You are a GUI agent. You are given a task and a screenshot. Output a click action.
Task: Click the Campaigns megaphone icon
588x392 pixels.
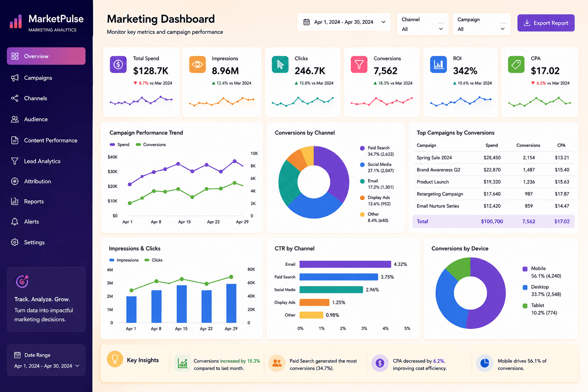[x=15, y=78]
